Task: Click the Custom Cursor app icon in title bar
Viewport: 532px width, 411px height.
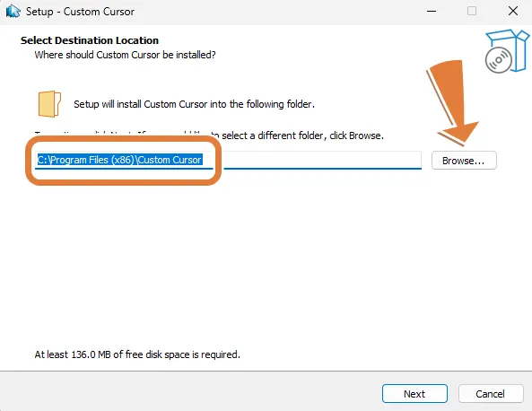Action: (x=13, y=11)
